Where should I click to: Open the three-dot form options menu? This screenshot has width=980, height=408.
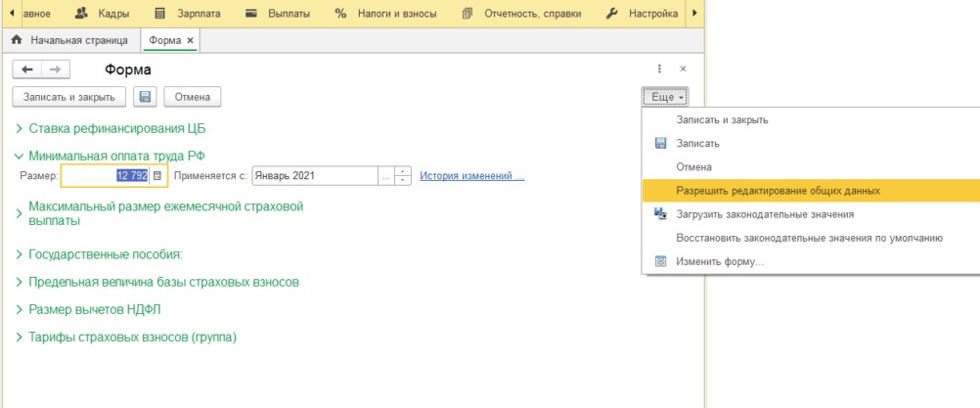coord(659,69)
